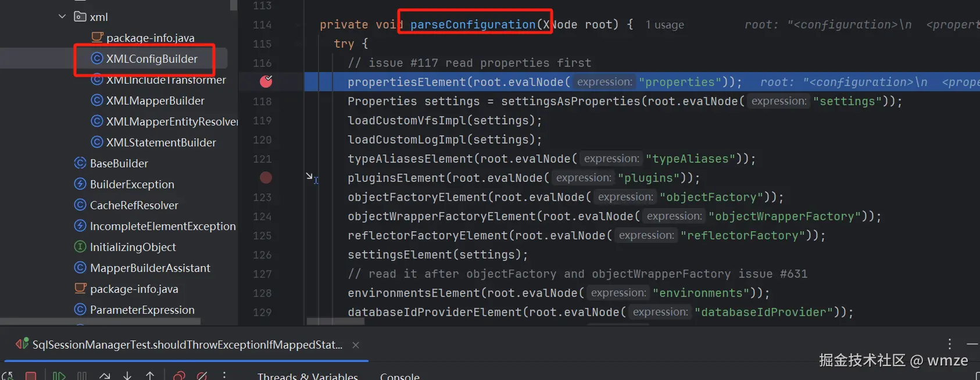Select BaseBuilder class in tree
The image size is (980, 380).
[x=119, y=163]
